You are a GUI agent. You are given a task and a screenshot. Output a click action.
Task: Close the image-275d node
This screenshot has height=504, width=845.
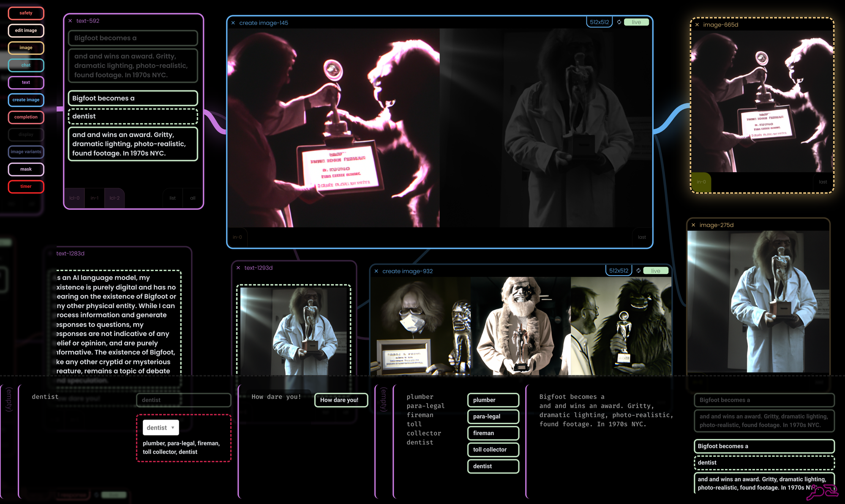tap(693, 225)
